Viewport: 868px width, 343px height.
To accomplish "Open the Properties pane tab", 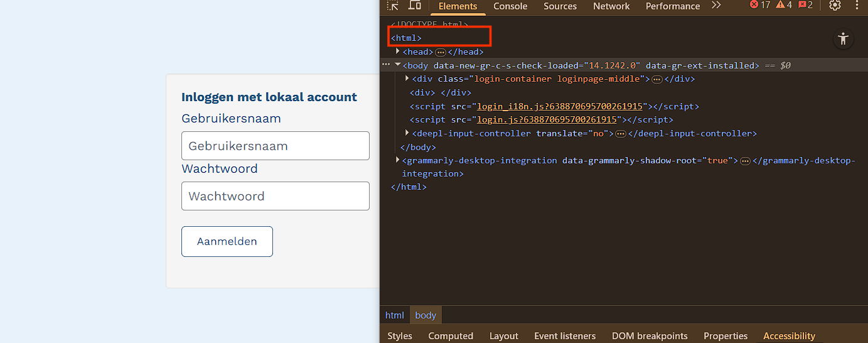I will pyautogui.click(x=726, y=336).
